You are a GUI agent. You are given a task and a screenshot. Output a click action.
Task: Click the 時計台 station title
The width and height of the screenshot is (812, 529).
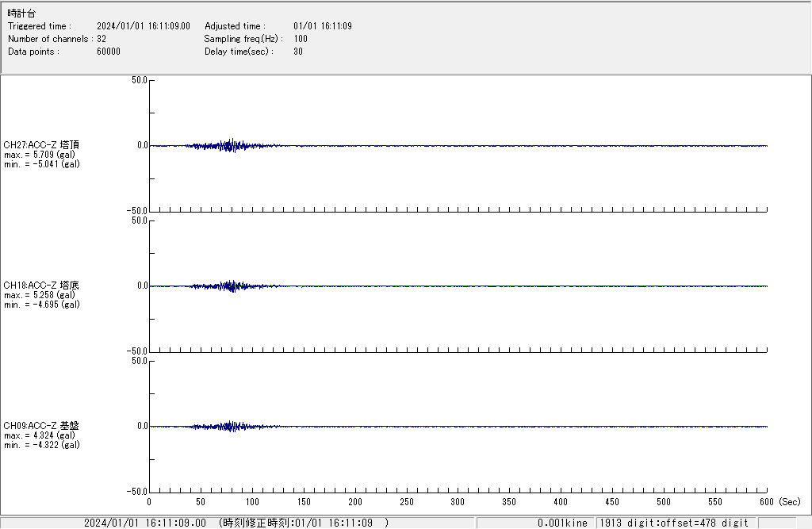[21, 13]
